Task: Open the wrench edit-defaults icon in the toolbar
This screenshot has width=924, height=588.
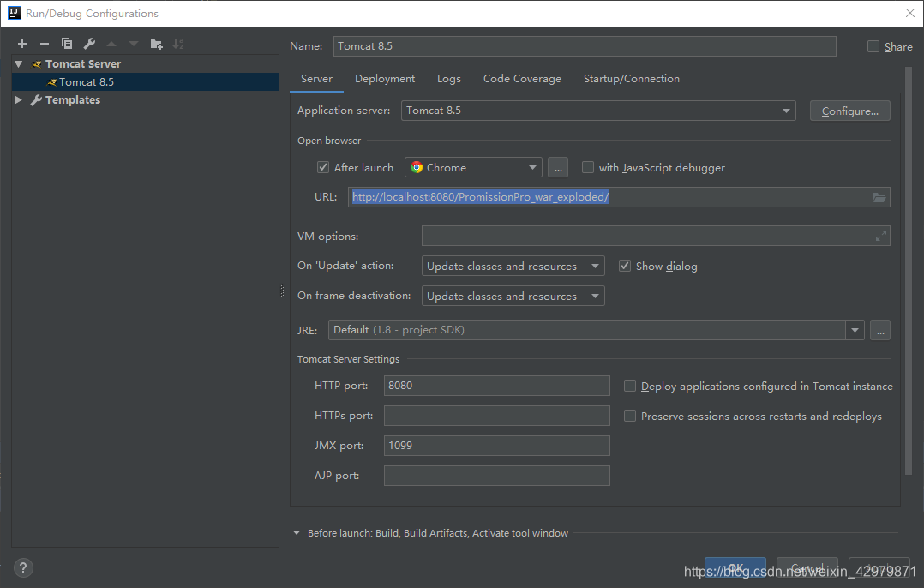Action: [89, 44]
